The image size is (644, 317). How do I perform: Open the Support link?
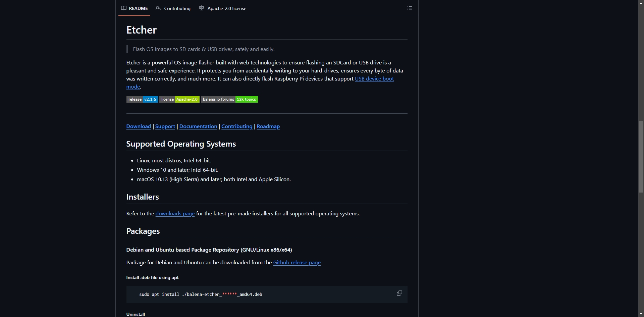[165, 126]
